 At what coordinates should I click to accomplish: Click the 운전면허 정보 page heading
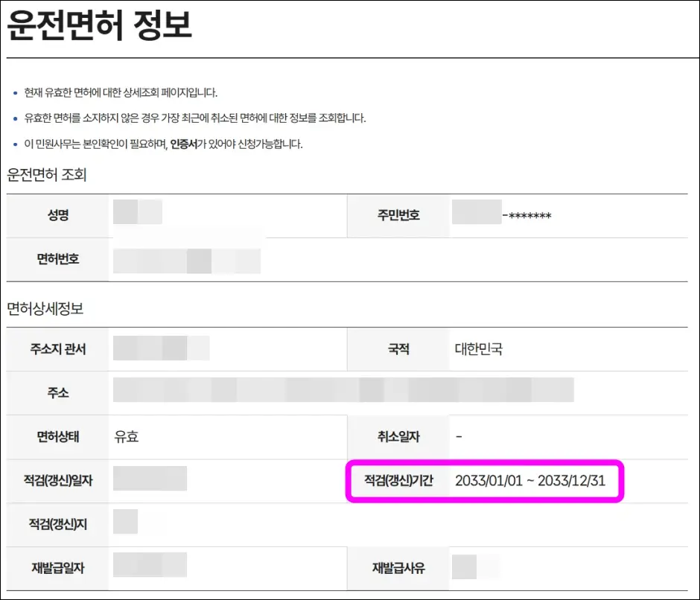tap(100, 25)
